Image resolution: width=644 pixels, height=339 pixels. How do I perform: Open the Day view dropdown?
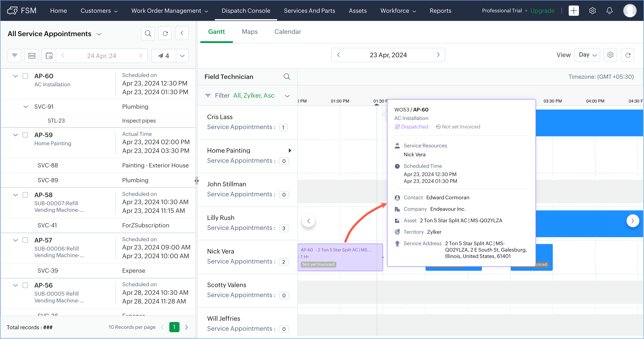[587, 55]
